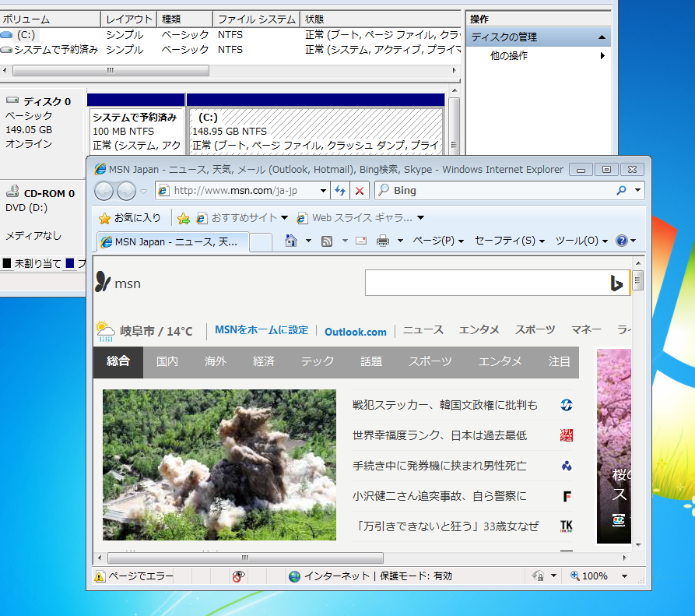Click the 未割り当て black legend swatch
Image resolution: width=695 pixels, height=616 pixels.
pos(7,263)
